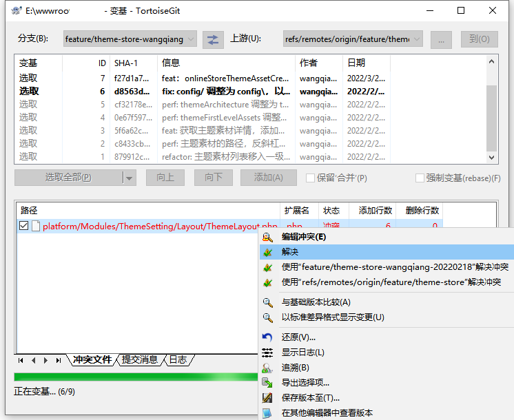Click the next tab arrow
Image resolution: width=514 pixels, height=420 pixels.
pyautogui.click(x=45, y=360)
